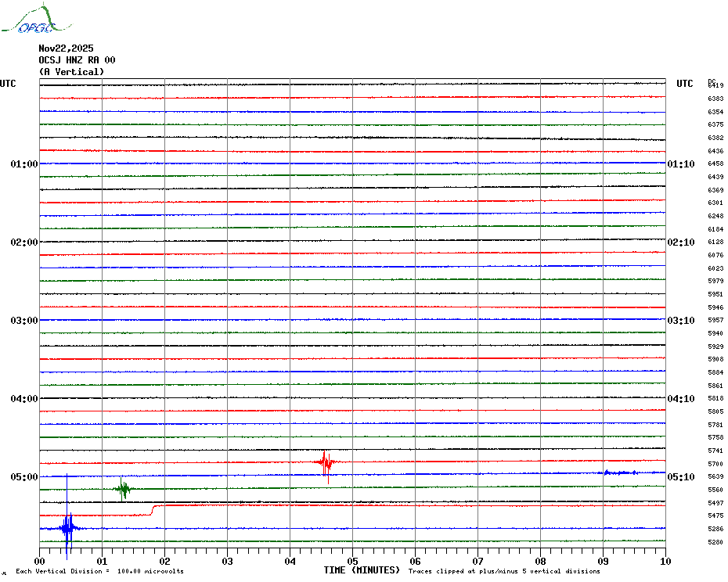Image resolution: width=728 pixels, height=582 pixels.
Task: Click the small blue disturbance near minute 9
Action: tap(617, 472)
